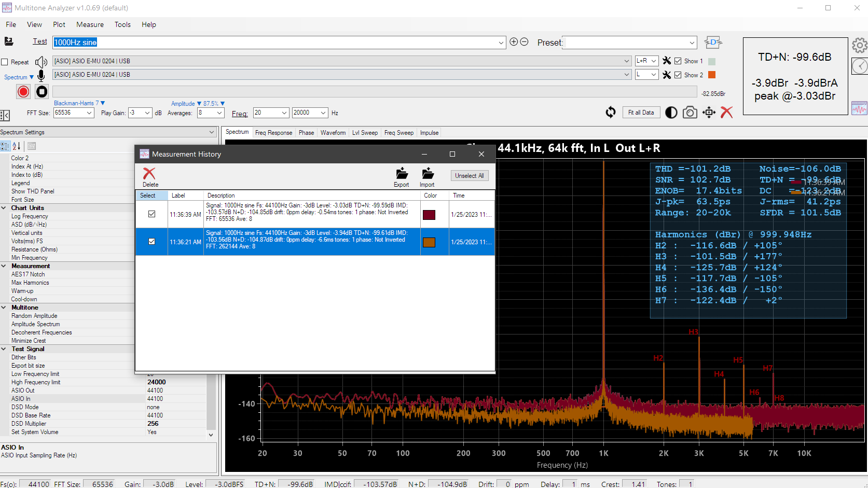Viewport: 868px width, 488px height.
Task: Open the File menu
Action: coord(11,24)
